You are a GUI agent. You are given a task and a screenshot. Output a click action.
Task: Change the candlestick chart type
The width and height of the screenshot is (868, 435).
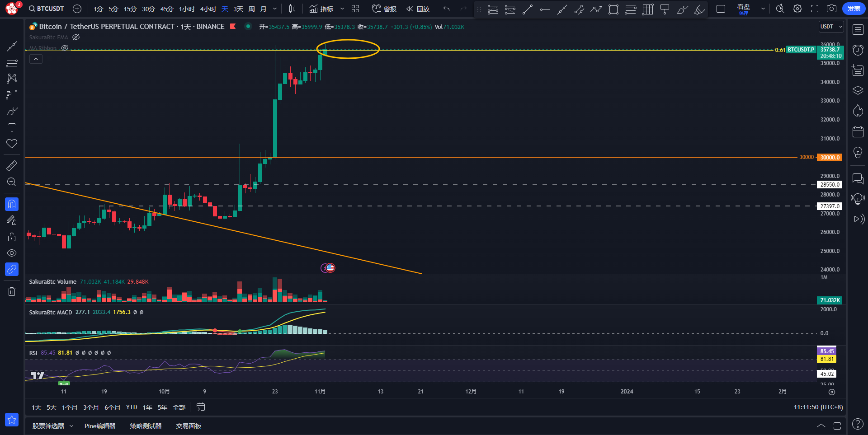point(292,9)
